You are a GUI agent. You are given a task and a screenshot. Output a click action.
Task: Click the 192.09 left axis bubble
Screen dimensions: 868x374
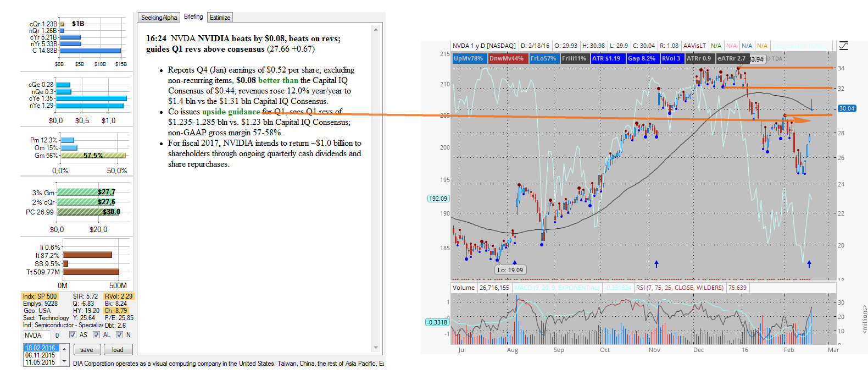[x=438, y=199]
